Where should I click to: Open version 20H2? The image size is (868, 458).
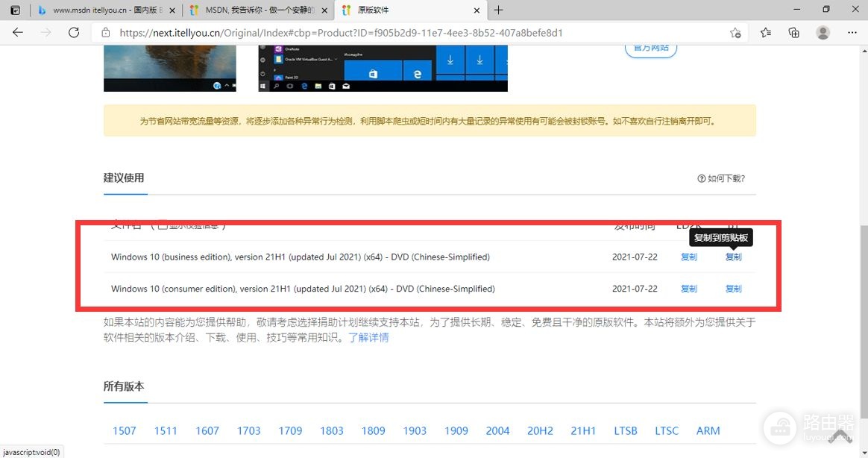coord(540,431)
